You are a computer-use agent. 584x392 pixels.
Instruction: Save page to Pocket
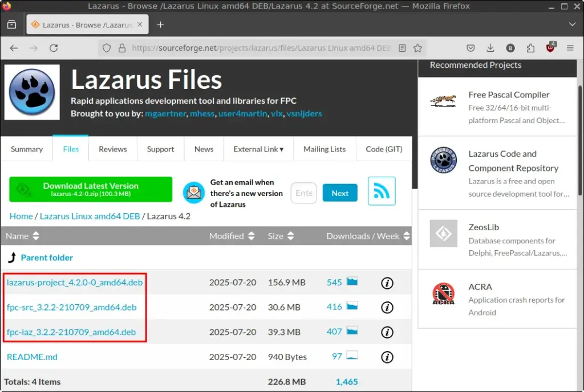(x=471, y=48)
